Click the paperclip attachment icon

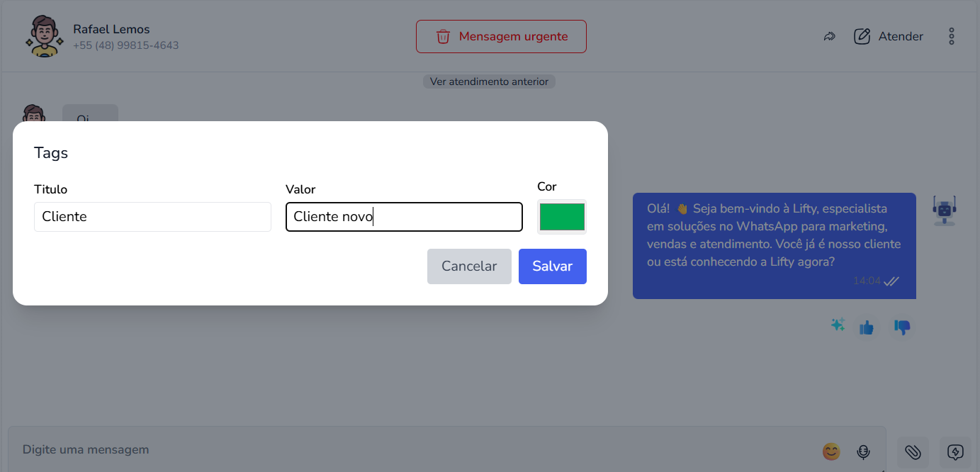913,451
